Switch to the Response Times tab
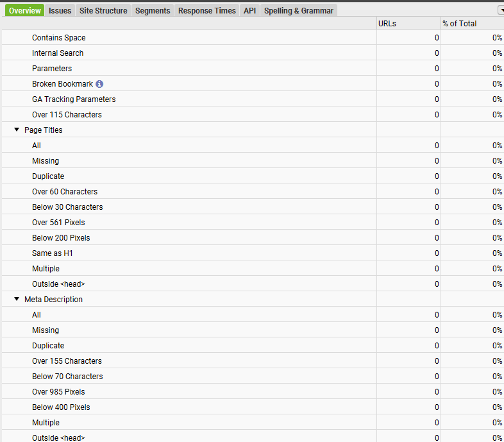The image size is (504, 442). coord(207,11)
